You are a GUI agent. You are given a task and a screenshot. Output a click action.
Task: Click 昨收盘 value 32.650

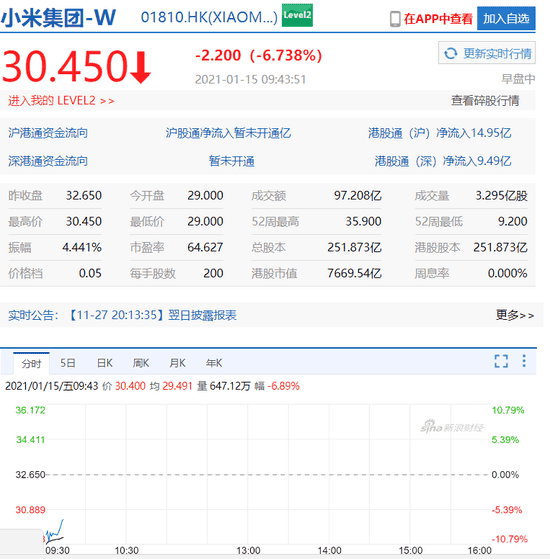tap(84, 195)
